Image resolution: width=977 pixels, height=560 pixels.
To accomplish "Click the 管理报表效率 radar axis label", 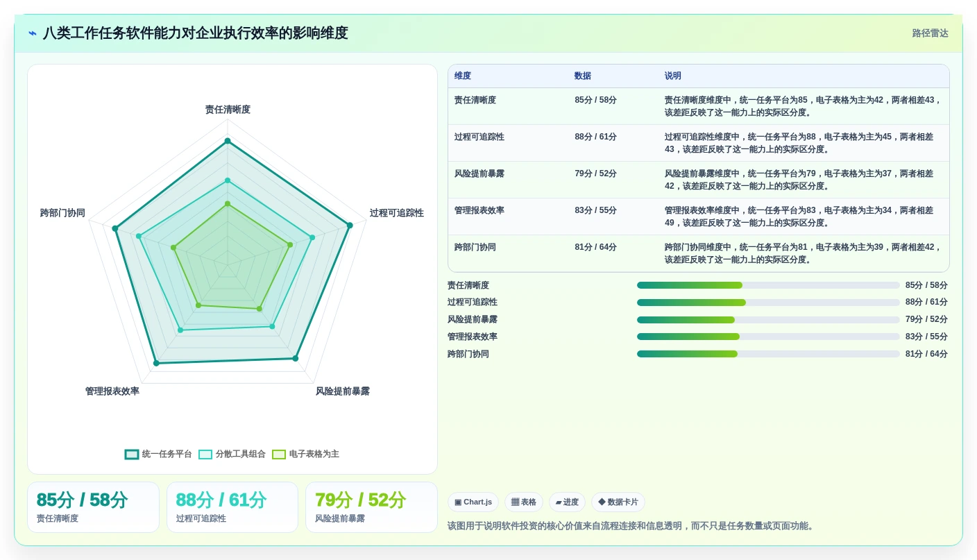I will point(112,391).
